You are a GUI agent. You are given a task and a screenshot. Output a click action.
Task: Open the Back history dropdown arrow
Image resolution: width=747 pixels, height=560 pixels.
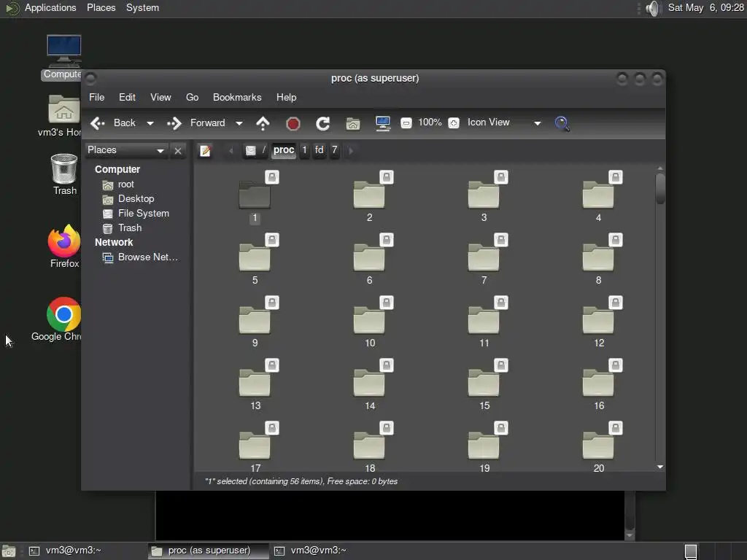(150, 123)
